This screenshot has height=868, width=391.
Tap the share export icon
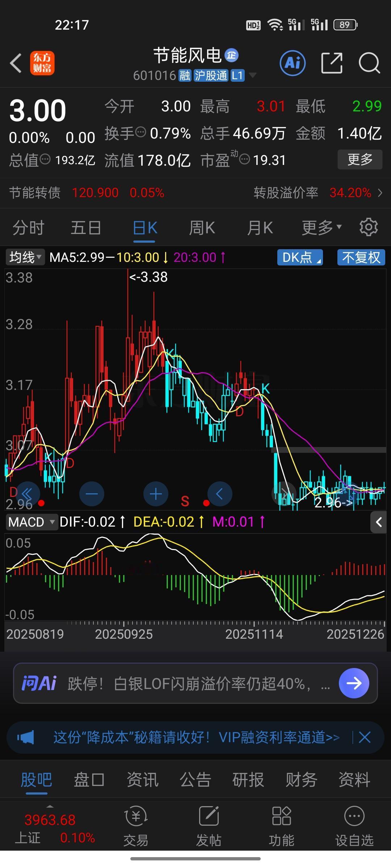(332, 63)
